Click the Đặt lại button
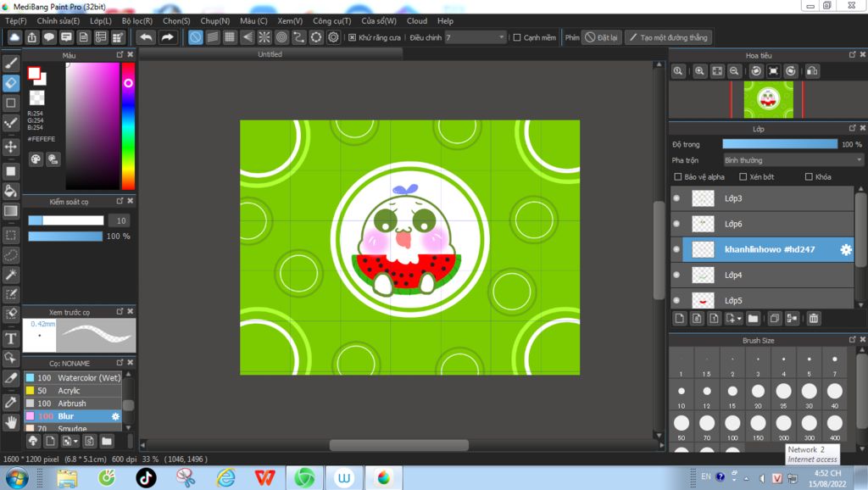This screenshot has width=868, height=490. coord(601,37)
